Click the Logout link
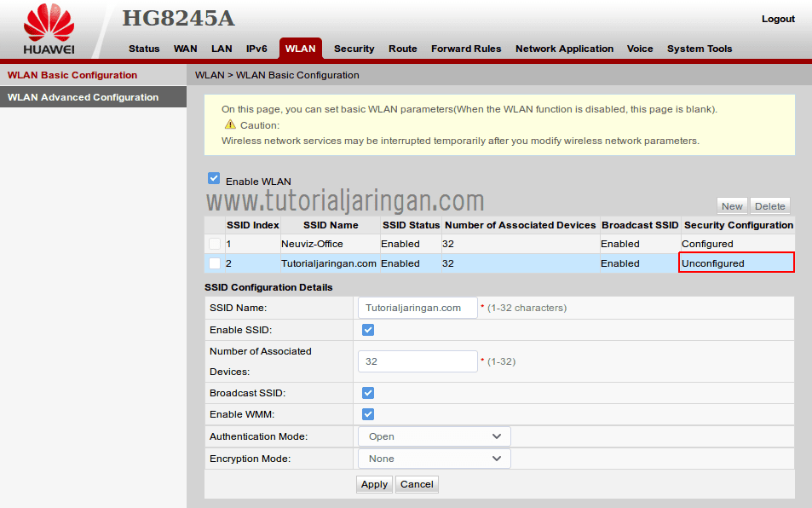This screenshot has width=812, height=508. 778,19
